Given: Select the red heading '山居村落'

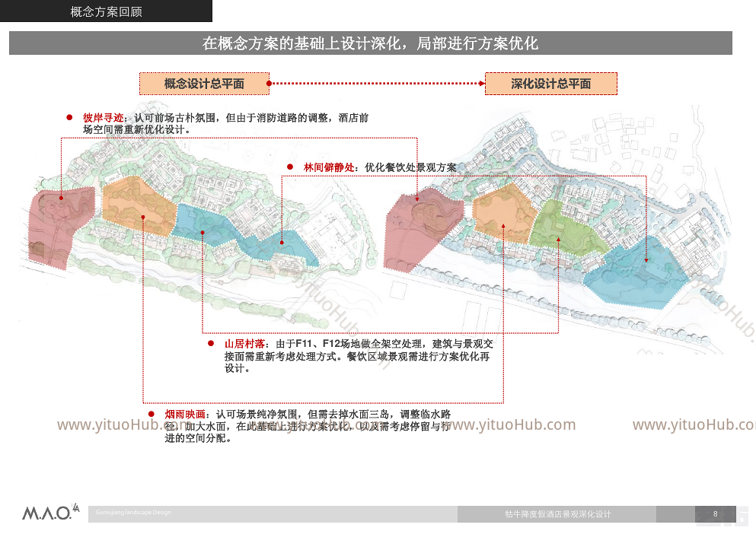Looking at the screenshot, I should point(245,344).
